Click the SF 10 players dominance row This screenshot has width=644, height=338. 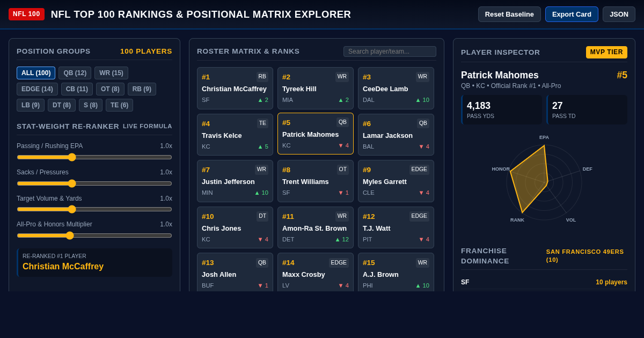point(544,282)
